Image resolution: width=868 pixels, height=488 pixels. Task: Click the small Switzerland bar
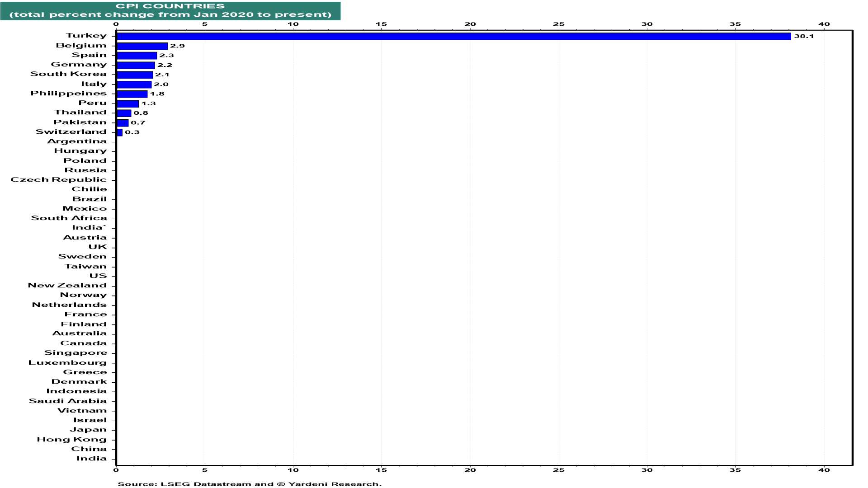tap(119, 132)
